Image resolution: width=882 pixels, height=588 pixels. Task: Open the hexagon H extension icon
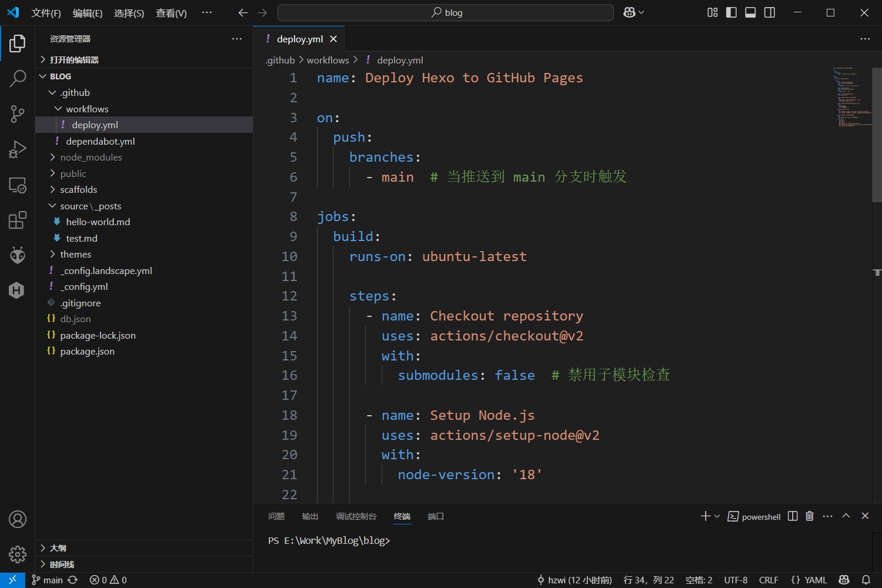click(16, 290)
